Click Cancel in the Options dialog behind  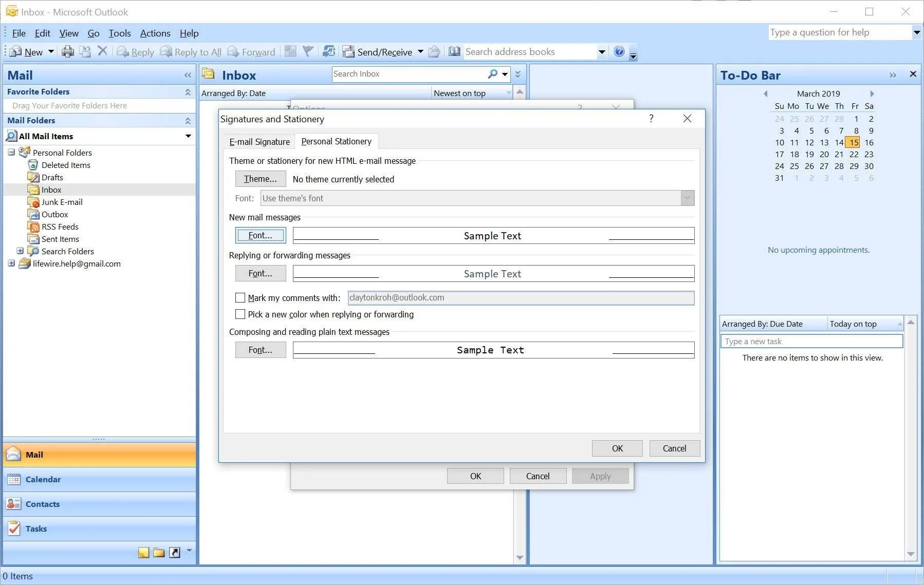coord(538,476)
